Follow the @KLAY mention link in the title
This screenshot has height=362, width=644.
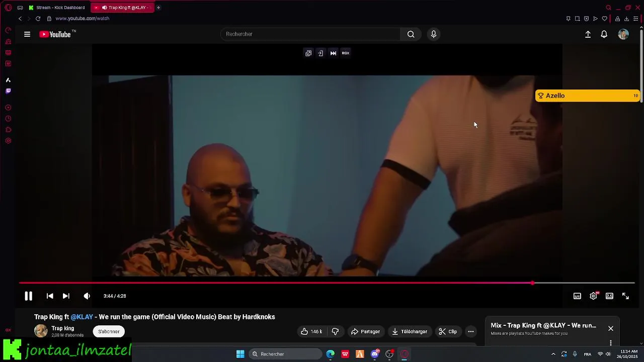coord(82,317)
